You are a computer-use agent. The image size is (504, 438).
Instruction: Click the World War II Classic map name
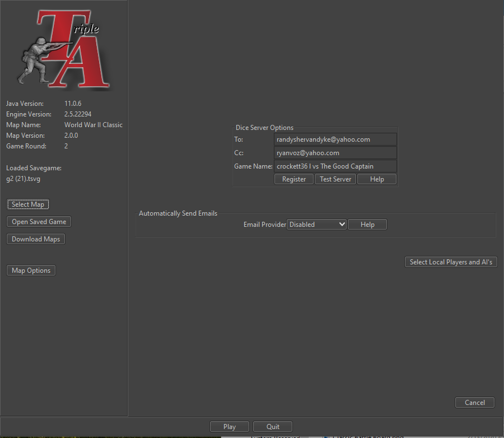(93, 125)
